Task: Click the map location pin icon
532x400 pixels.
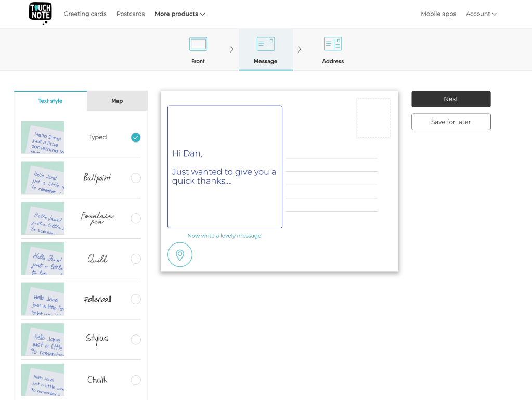Action: click(180, 255)
